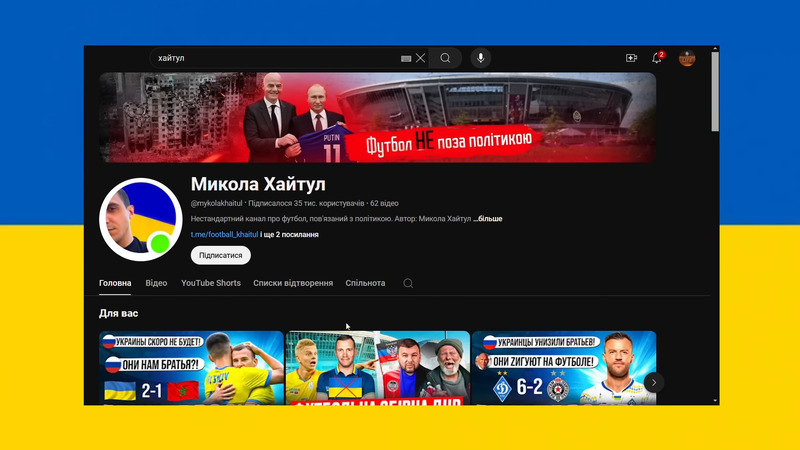Open the account avatar menu

coord(687,58)
